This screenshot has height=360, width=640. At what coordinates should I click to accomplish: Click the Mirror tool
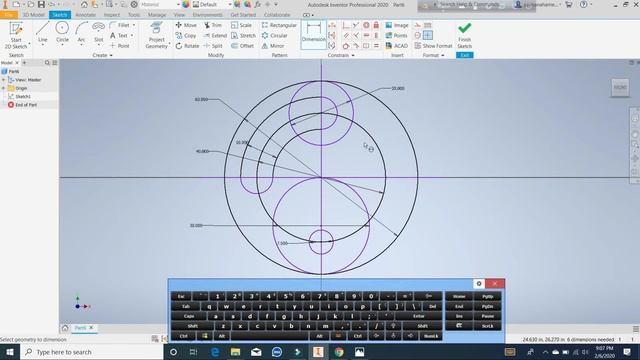click(x=273, y=46)
